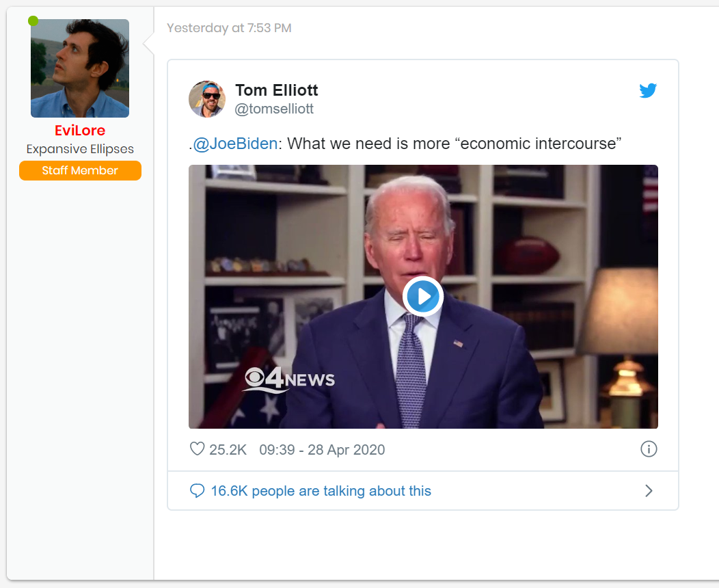Click the 25.2K likes count
The height and width of the screenshot is (588, 719).
pyautogui.click(x=228, y=449)
